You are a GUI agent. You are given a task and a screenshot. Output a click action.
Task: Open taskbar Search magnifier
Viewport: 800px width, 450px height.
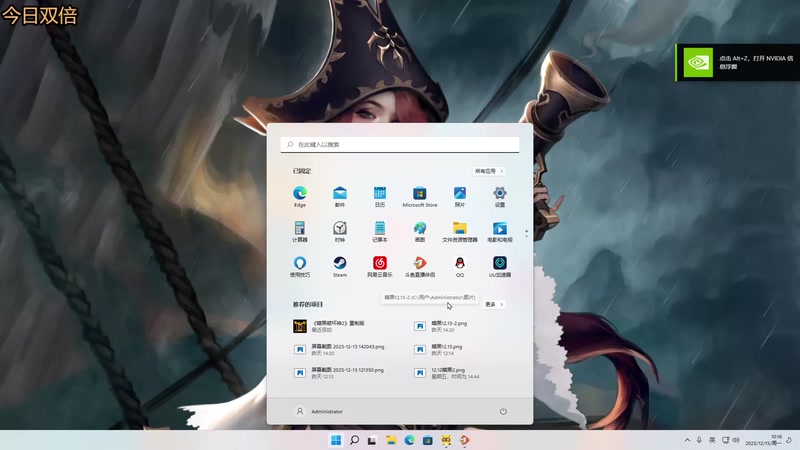tap(354, 440)
